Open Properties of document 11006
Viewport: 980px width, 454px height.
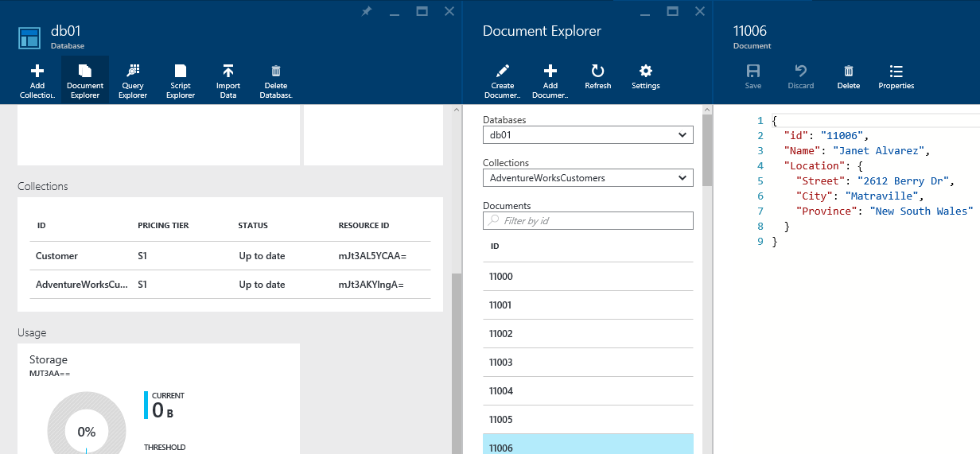click(x=896, y=77)
